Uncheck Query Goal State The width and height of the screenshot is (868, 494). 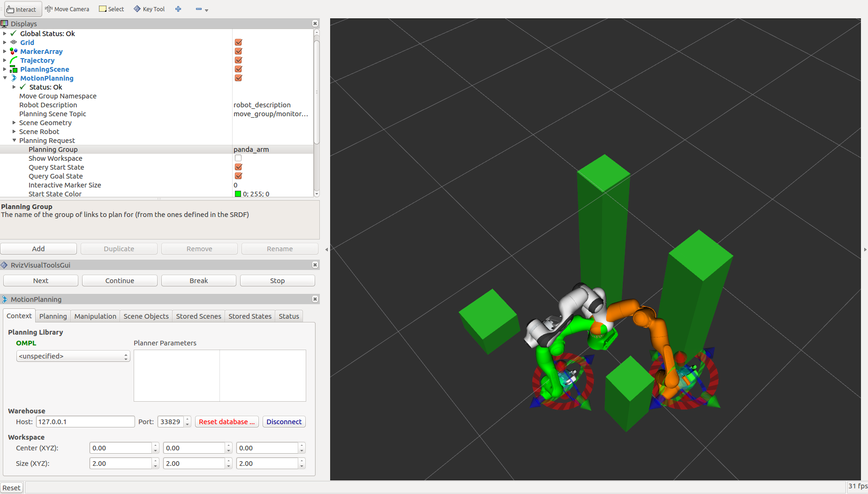tap(238, 176)
